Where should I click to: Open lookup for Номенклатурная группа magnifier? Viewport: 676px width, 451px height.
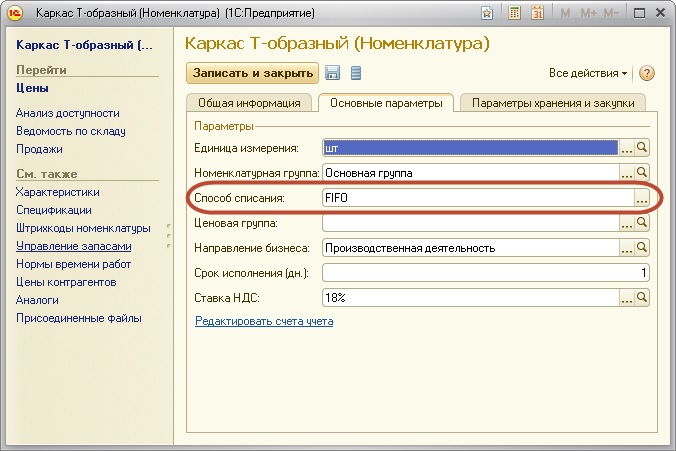pos(642,173)
